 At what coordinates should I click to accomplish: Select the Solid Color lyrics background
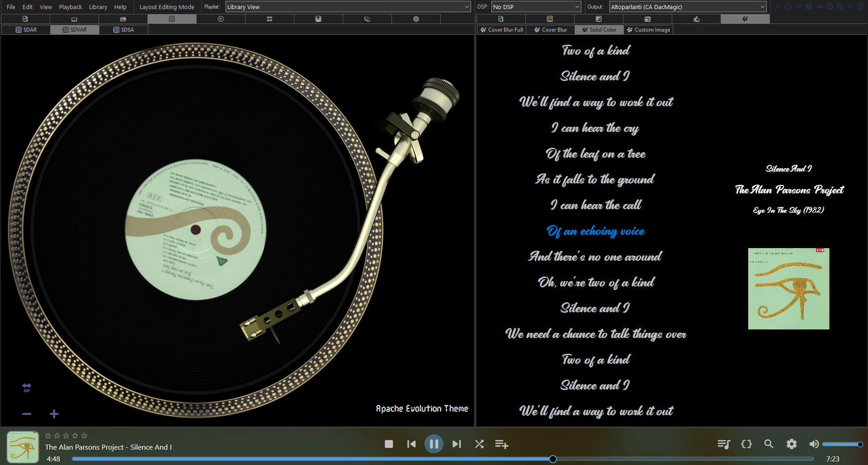tap(599, 30)
